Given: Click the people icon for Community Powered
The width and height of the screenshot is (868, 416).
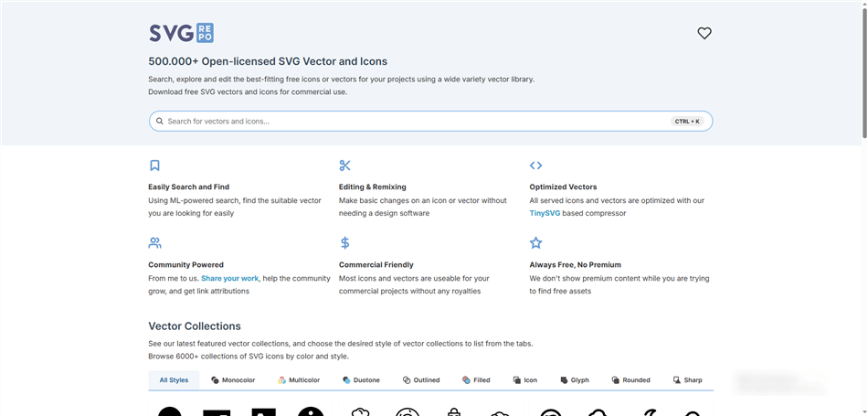Looking at the screenshot, I should (x=154, y=243).
